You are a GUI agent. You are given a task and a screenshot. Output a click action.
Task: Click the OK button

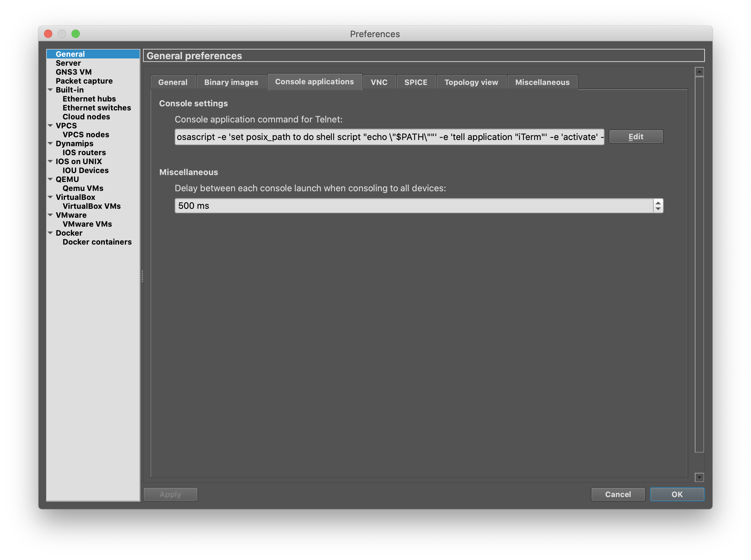(x=677, y=494)
